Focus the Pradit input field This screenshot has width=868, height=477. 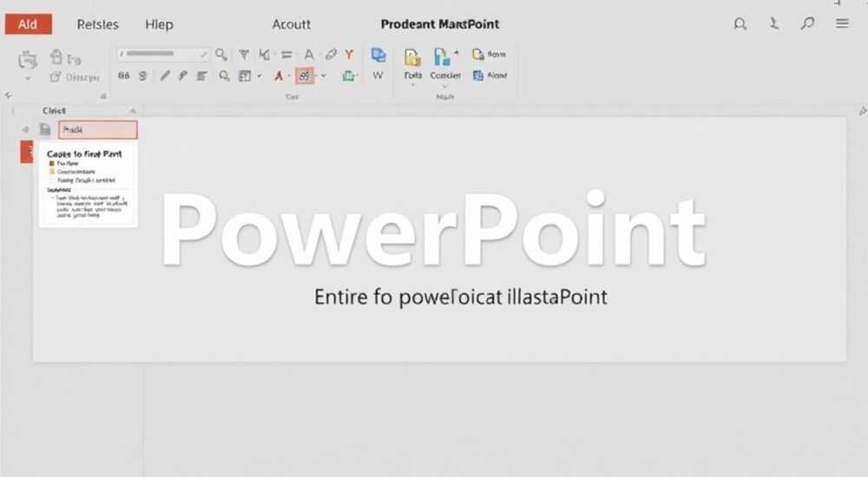97,129
